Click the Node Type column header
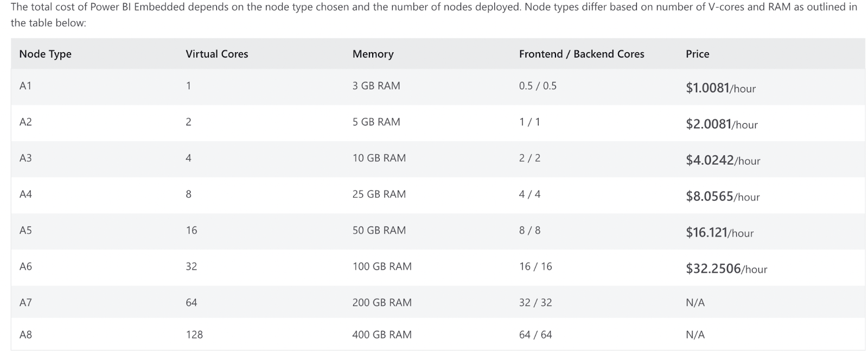Screen dimensions: 868x352 (x=45, y=54)
